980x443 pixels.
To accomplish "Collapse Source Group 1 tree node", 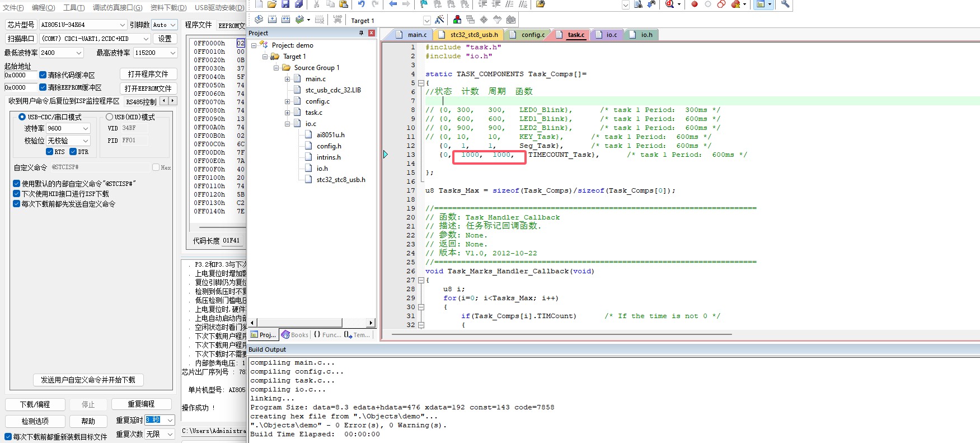I will pyautogui.click(x=276, y=68).
